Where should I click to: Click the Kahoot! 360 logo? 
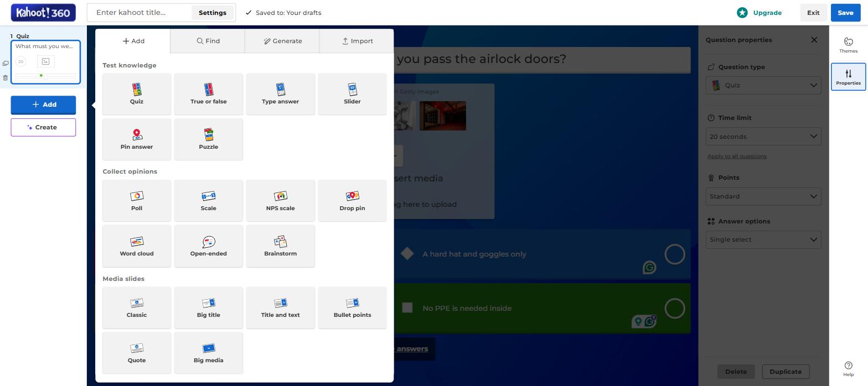[43, 12]
